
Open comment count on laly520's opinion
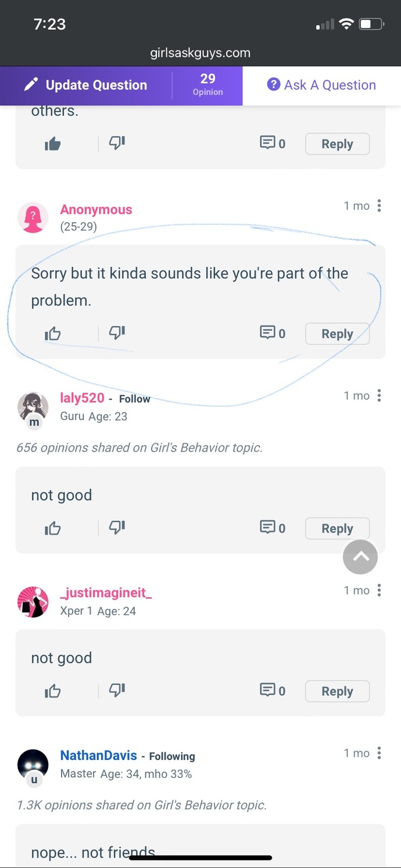(273, 528)
